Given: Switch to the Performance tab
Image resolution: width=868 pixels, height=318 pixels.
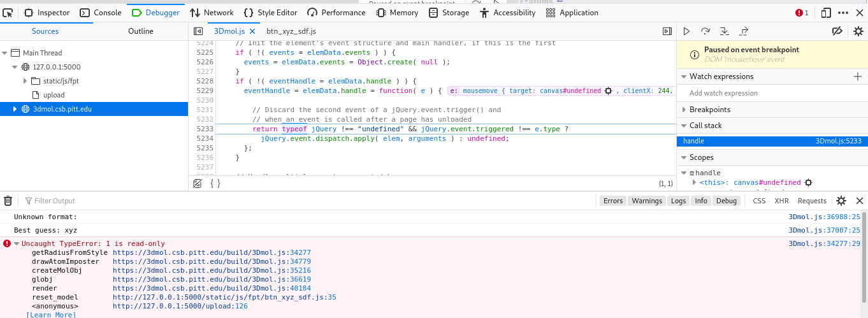Looking at the screenshot, I should (x=336, y=13).
